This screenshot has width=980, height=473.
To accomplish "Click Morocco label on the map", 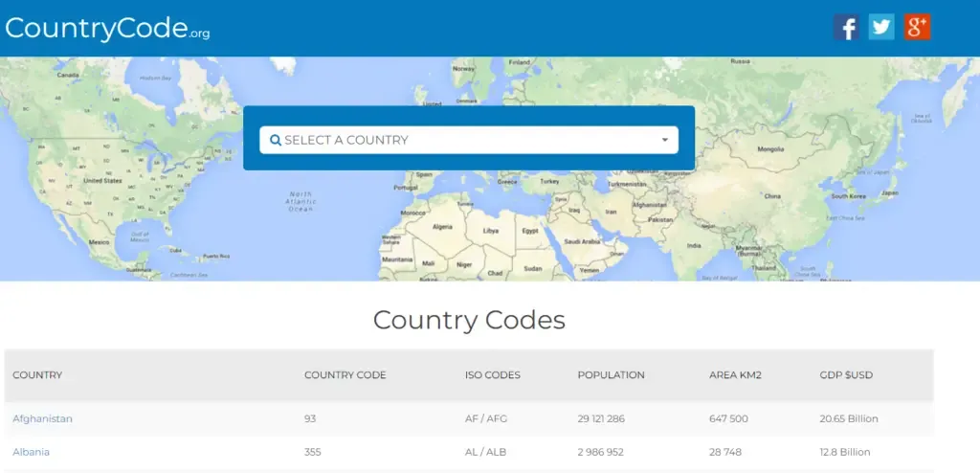I will point(412,213).
